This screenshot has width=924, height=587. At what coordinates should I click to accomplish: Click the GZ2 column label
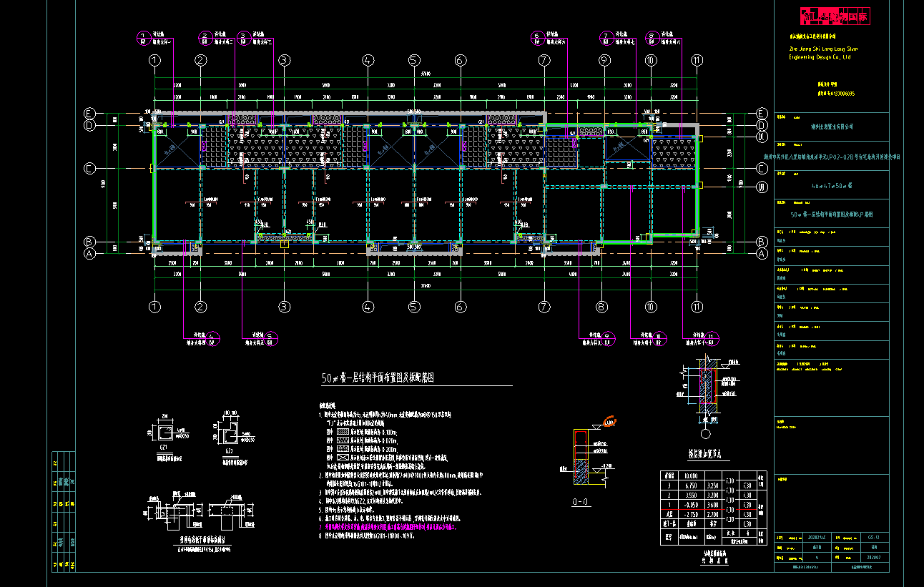click(x=229, y=451)
